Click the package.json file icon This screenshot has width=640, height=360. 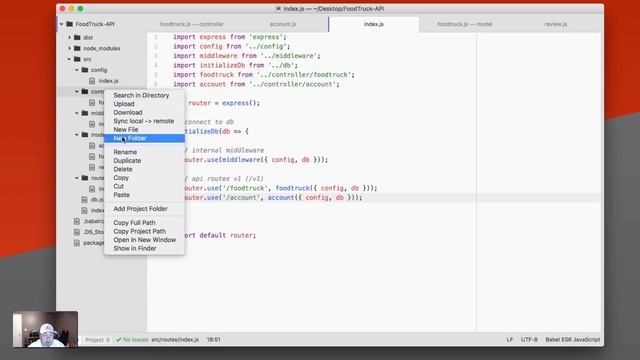click(x=77, y=243)
